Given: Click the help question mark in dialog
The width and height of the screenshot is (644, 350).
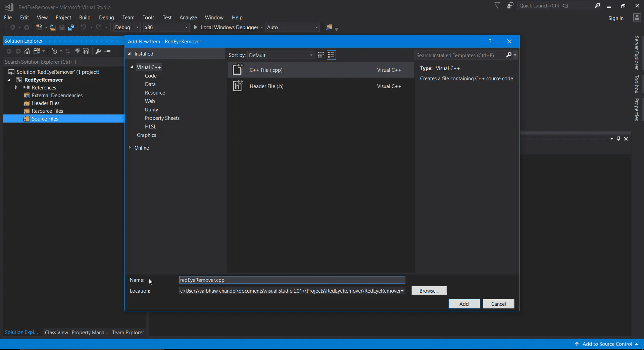Looking at the screenshot, I should 490,41.
